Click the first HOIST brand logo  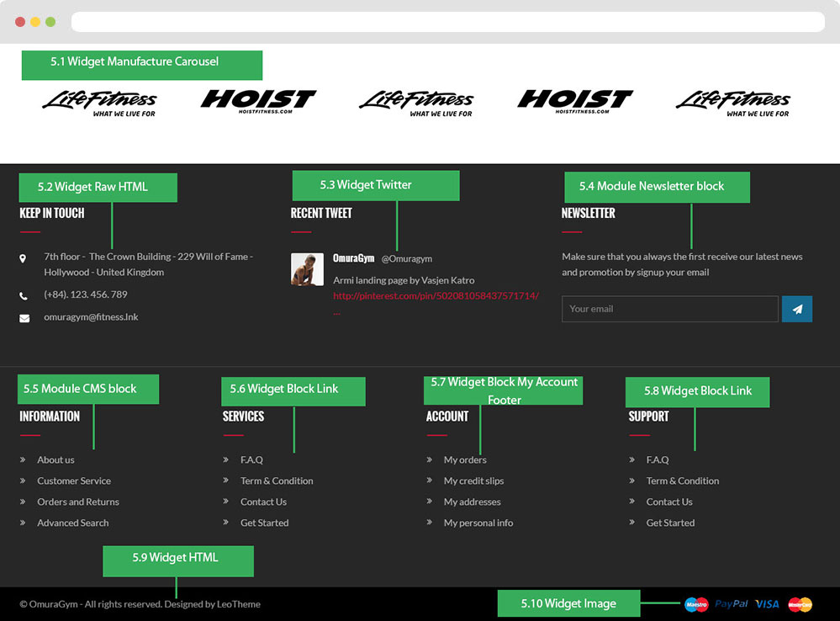point(258,101)
